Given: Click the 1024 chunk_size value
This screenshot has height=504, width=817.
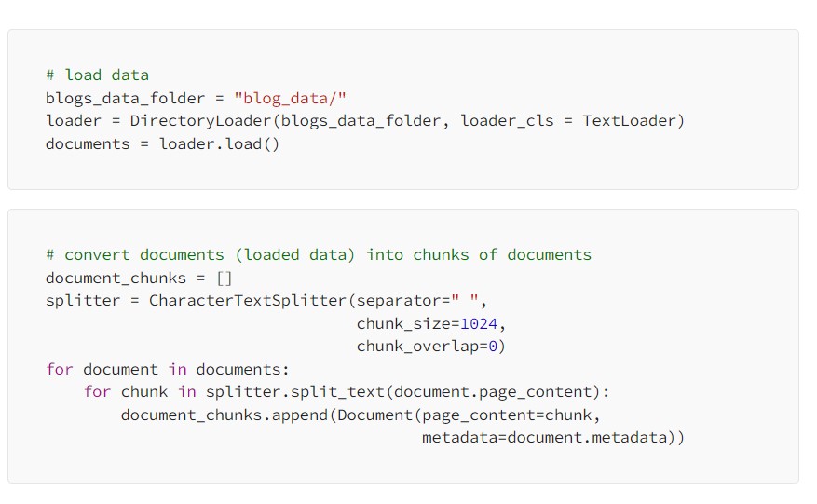Looking at the screenshot, I should pyautogui.click(x=479, y=323).
